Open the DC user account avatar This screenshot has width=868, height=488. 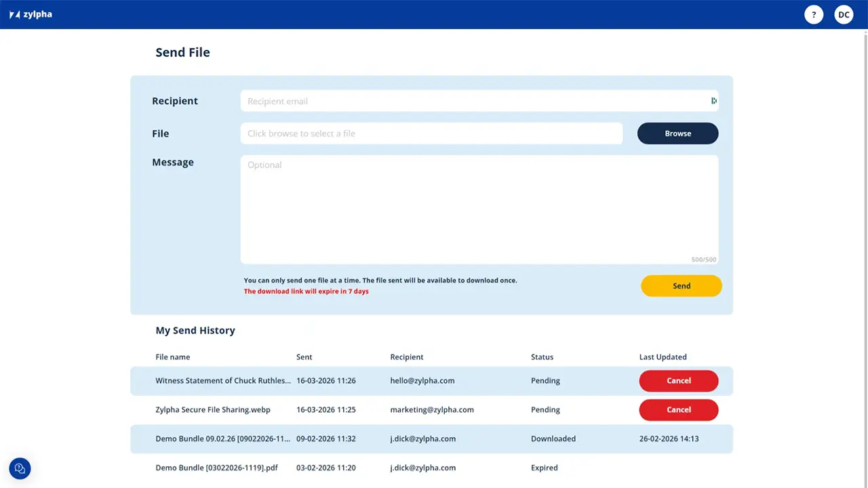pos(843,14)
